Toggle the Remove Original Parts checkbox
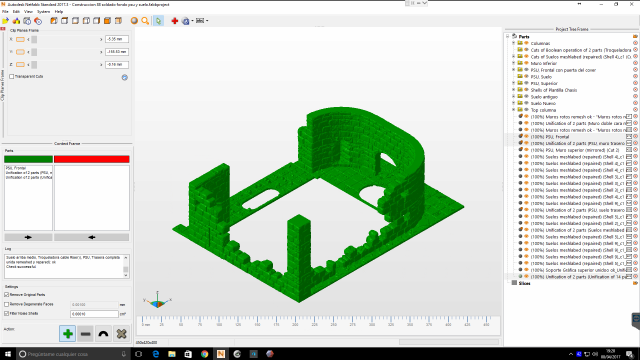This screenshot has height=360, width=640. tap(7, 294)
